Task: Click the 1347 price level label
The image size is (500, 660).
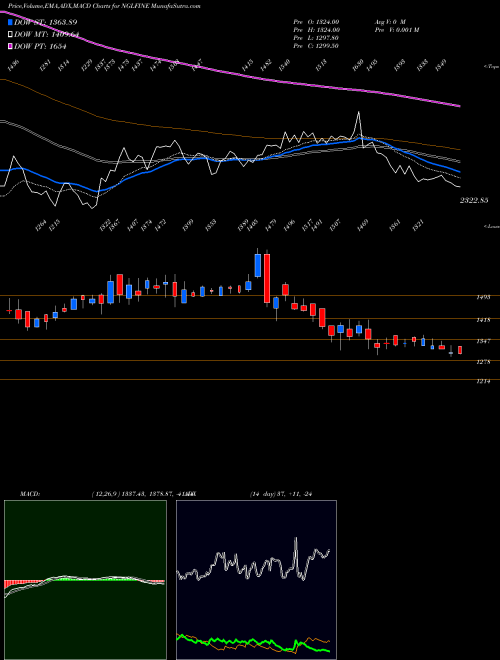Action: pos(483,341)
